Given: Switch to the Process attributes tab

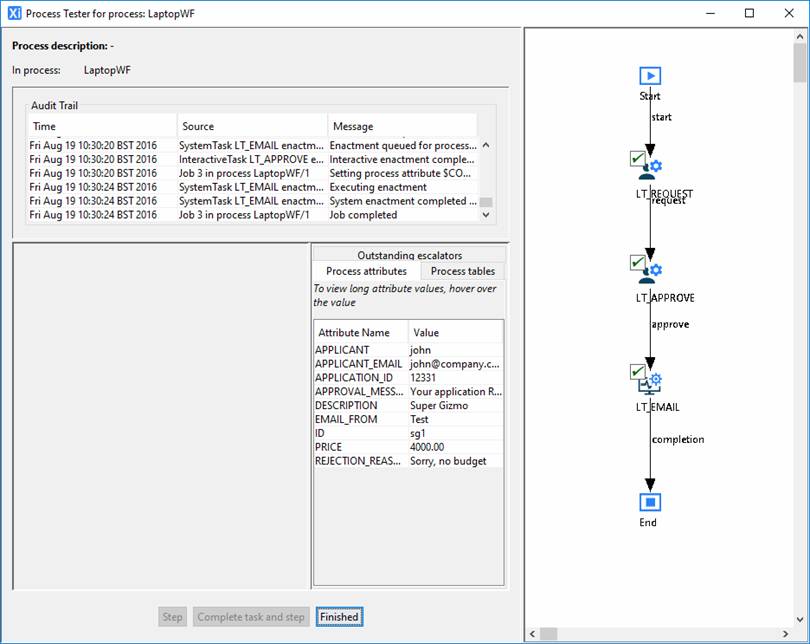Looking at the screenshot, I should click(366, 271).
